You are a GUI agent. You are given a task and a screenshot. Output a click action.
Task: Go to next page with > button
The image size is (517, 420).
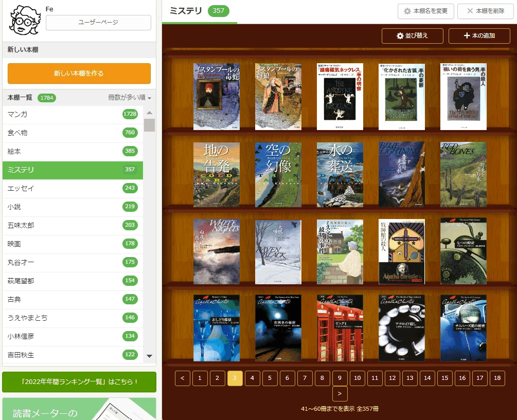point(340,394)
